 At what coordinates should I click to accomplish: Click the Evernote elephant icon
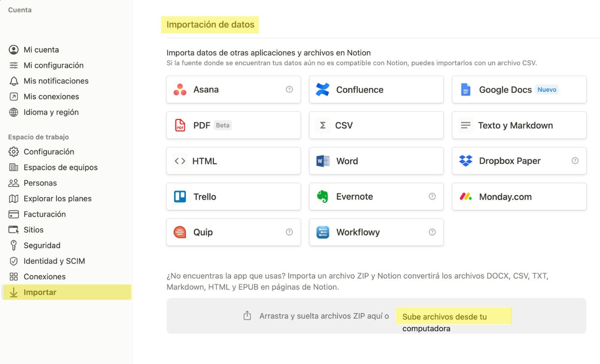(x=322, y=197)
